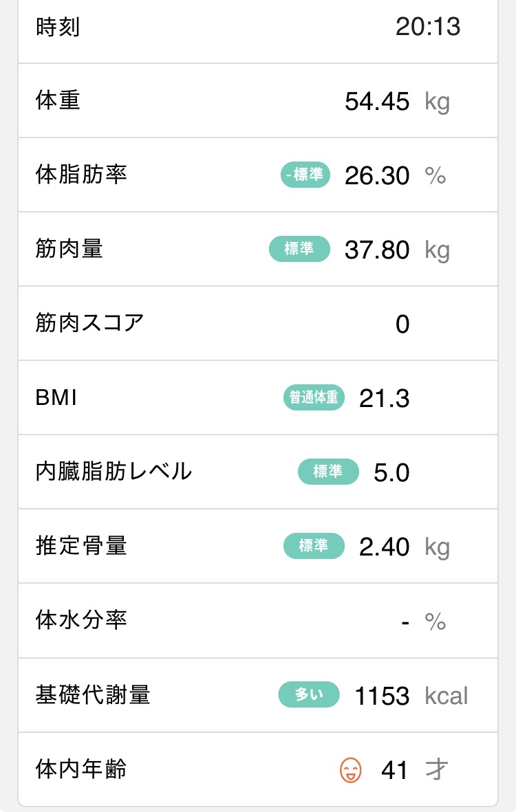Tap the 多い badge for 基礎代謝量
The image size is (516, 812).
[309, 695]
